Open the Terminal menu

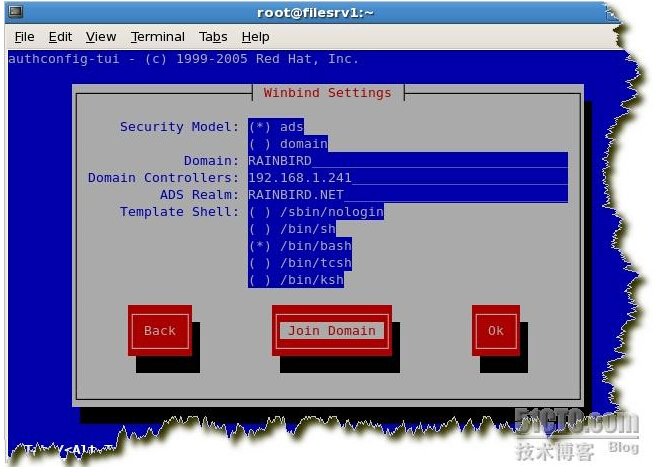157,37
